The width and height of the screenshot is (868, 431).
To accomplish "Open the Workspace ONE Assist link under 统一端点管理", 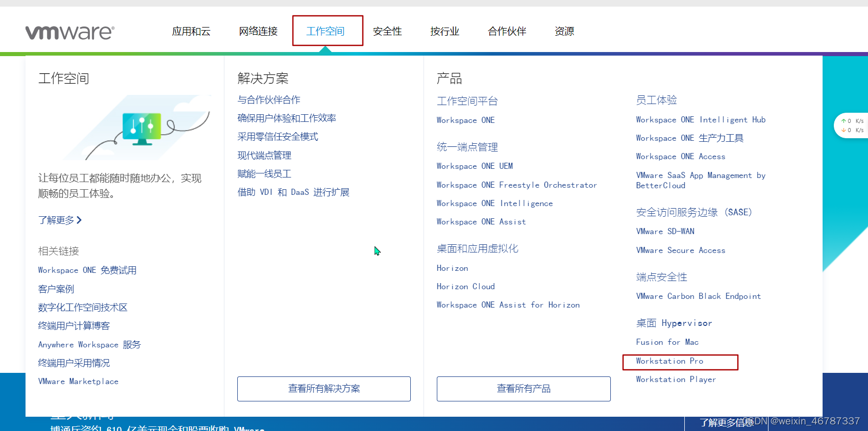I will tap(481, 222).
